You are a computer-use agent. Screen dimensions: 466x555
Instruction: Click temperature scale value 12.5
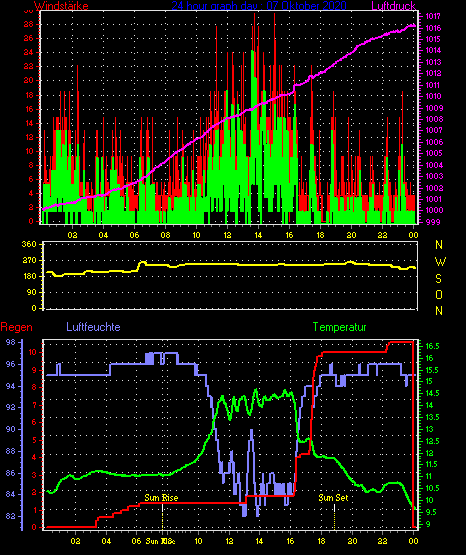(x=432, y=441)
